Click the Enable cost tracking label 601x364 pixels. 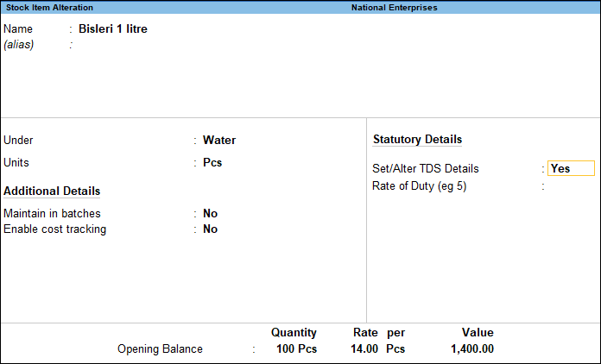point(54,229)
